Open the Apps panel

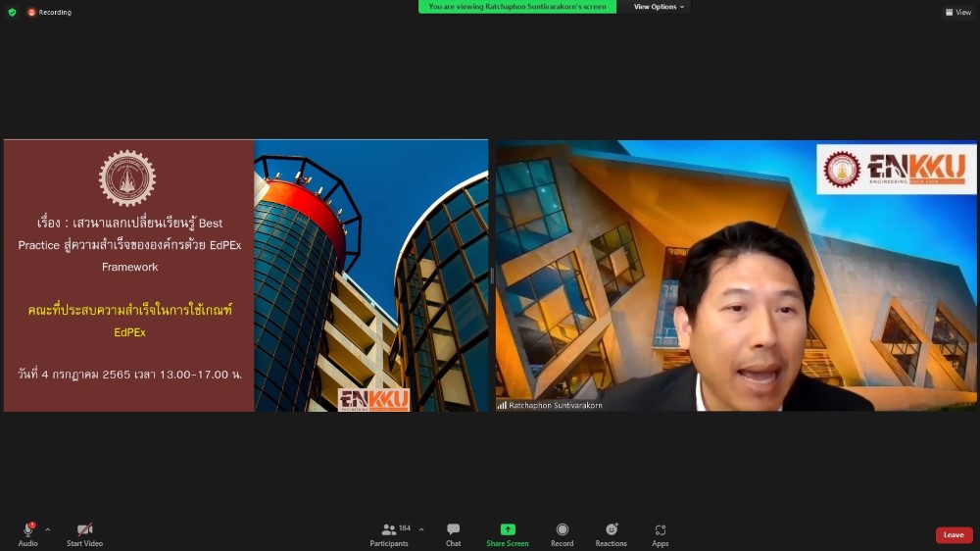click(661, 529)
